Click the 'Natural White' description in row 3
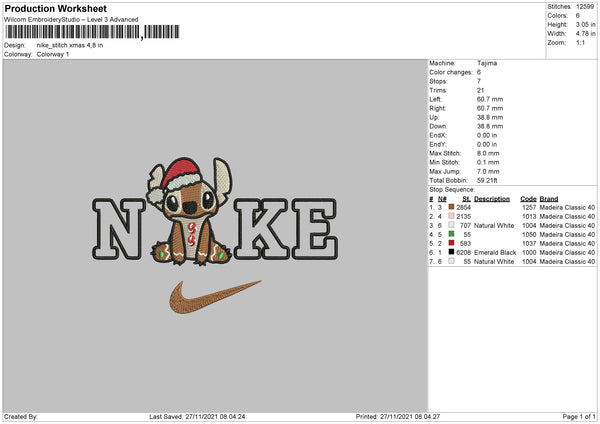The height and width of the screenshot is (424, 600). (x=494, y=225)
